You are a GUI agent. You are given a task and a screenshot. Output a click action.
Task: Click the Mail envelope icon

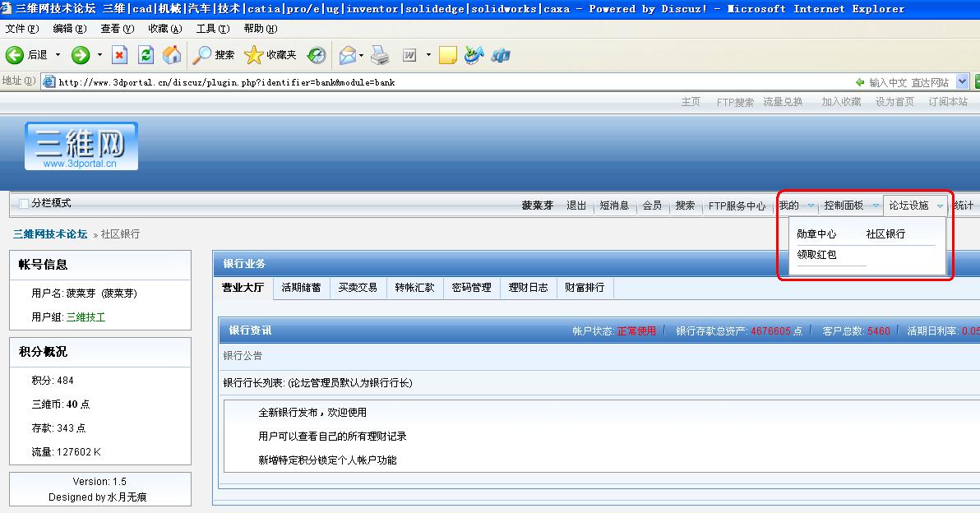[x=348, y=56]
